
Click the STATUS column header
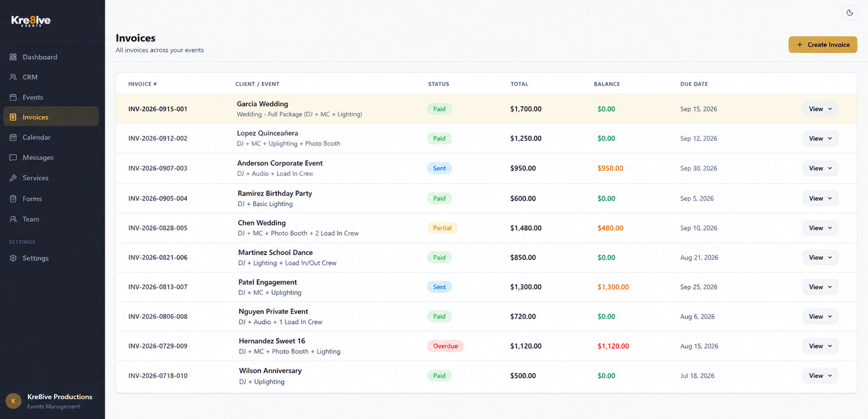pos(438,84)
